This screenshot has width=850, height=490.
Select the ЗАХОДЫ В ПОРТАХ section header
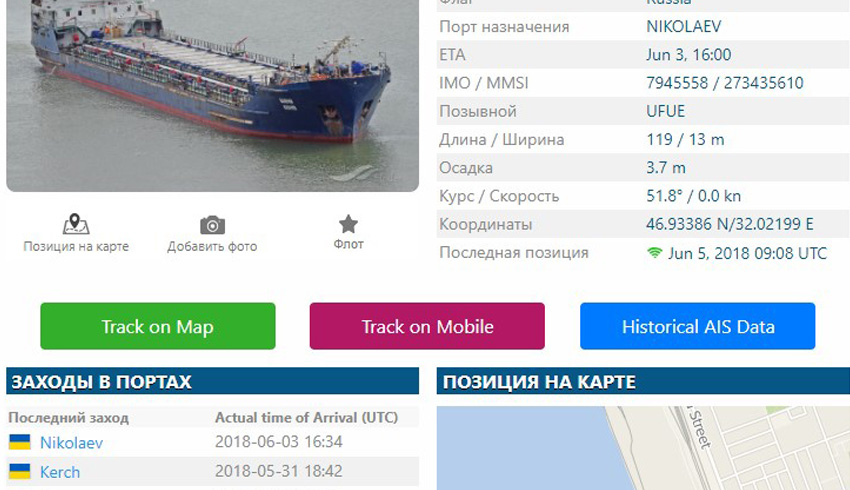212,381
